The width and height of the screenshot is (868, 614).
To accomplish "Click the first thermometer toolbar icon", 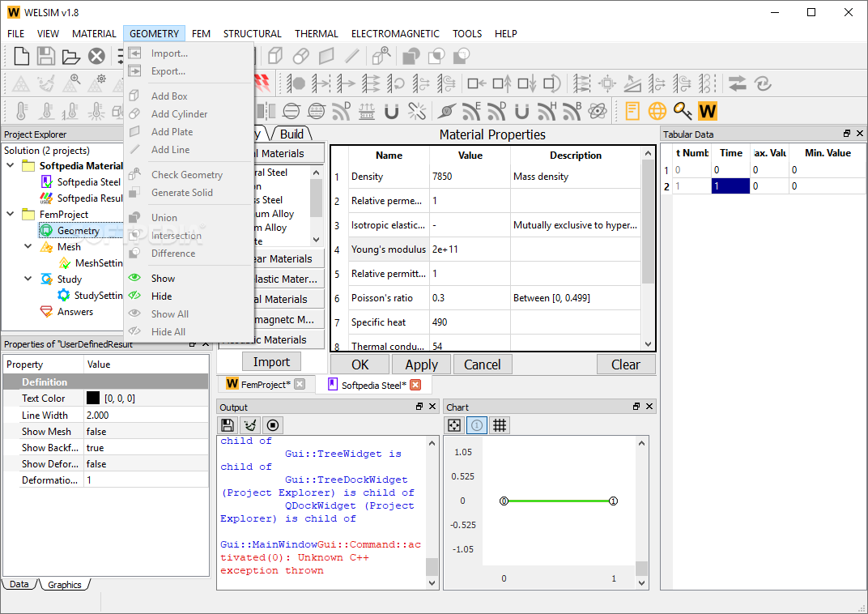I will click(x=21, y=111).
